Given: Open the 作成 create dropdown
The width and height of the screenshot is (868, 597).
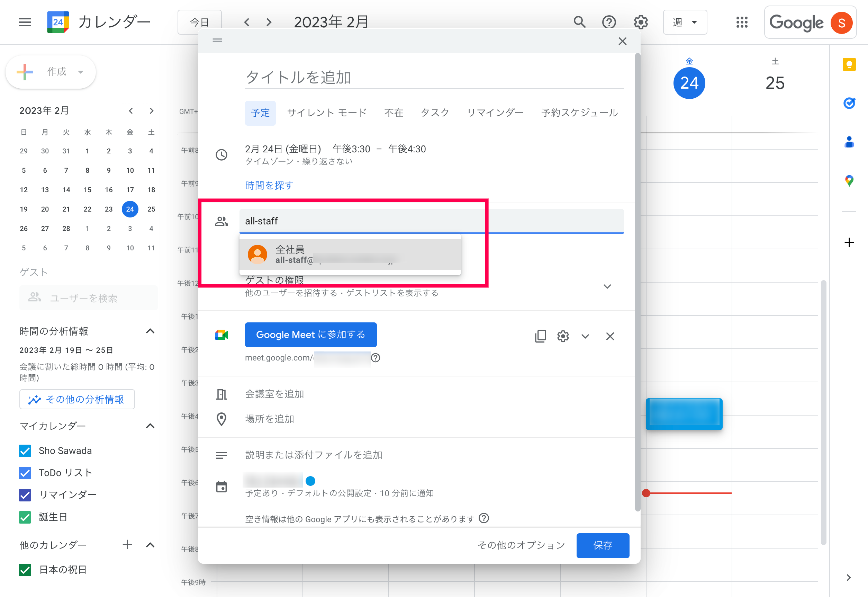Looking at the screenshot, I should coord(51,71).
